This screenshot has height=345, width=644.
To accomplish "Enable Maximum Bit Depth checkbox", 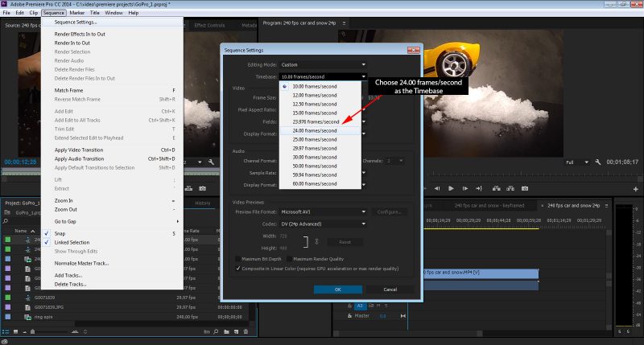I will 238,258.
